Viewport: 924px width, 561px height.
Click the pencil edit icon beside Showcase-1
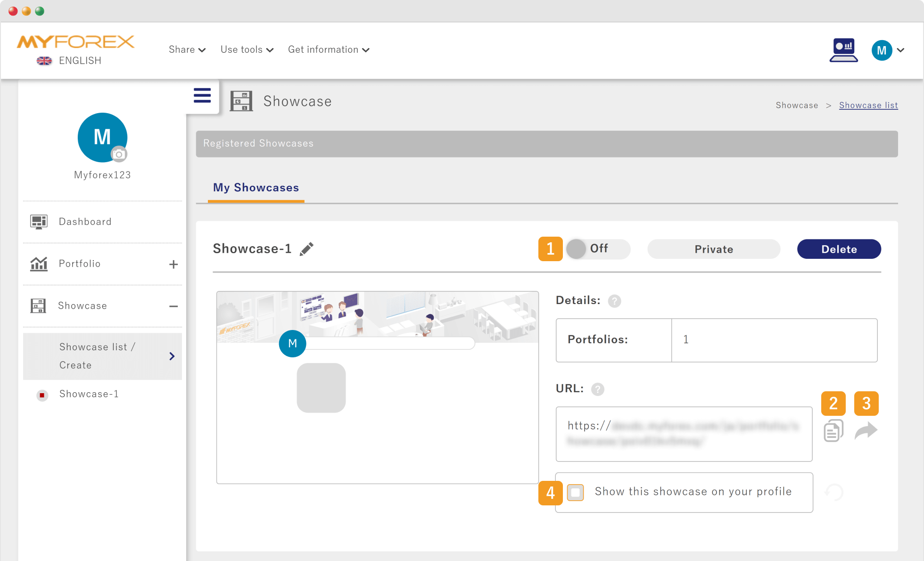tap(306, 249)
